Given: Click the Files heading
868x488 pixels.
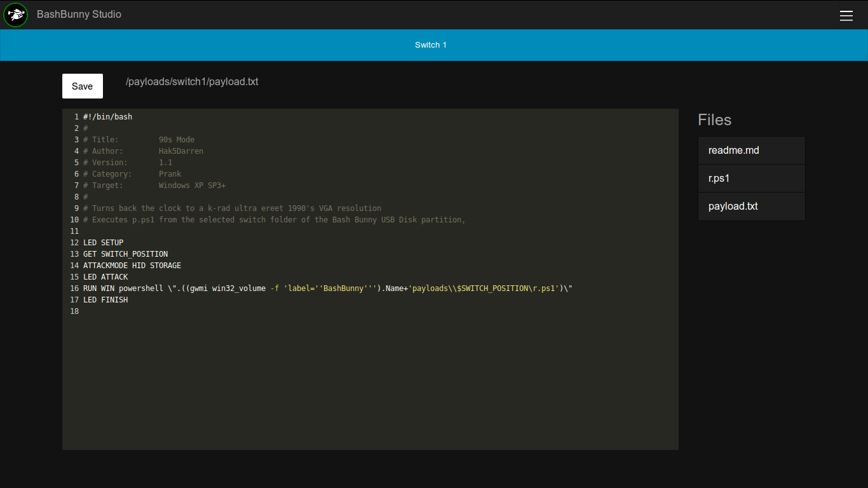Looking at the screenshot, I should (714, 120).
